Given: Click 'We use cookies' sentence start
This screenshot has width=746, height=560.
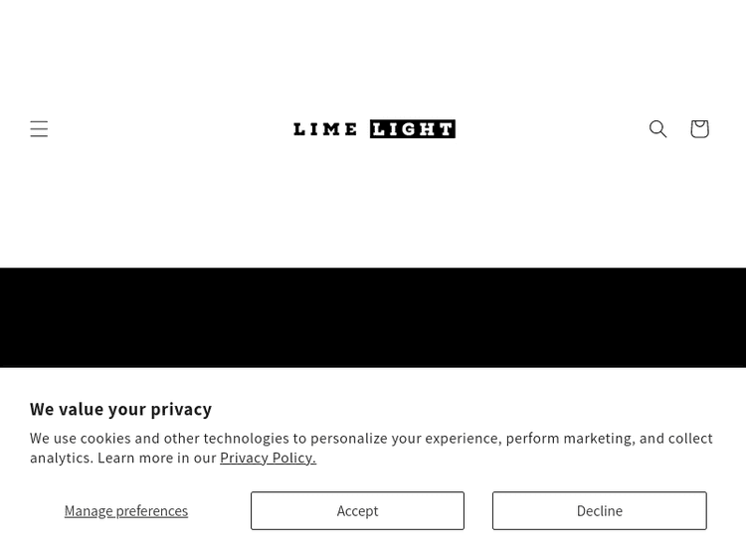Looking at the screenshot, I should 80,439.
